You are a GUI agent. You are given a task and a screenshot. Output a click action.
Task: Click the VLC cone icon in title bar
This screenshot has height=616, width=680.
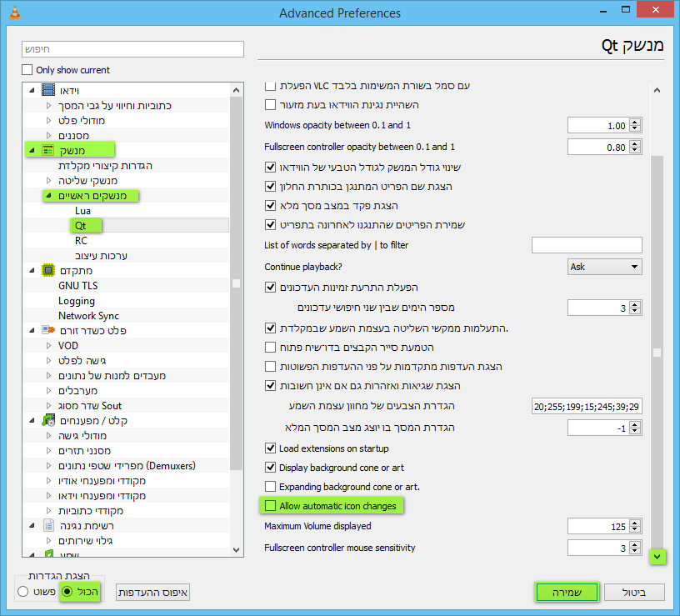[15, 13]
